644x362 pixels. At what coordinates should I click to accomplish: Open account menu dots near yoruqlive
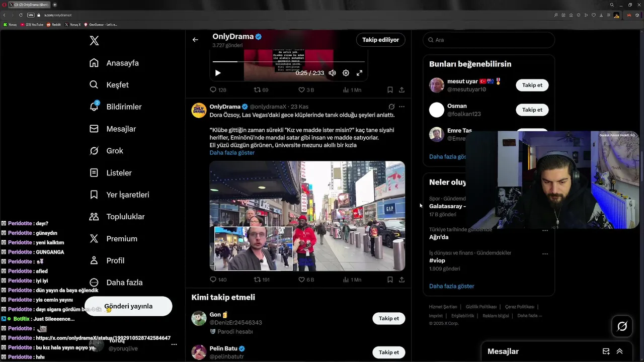(174, 345)
